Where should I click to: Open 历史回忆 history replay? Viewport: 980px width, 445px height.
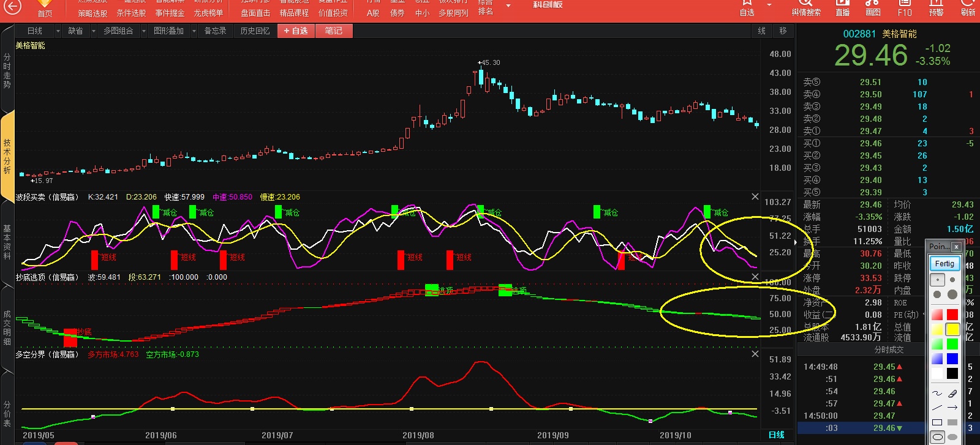point(255,31)
